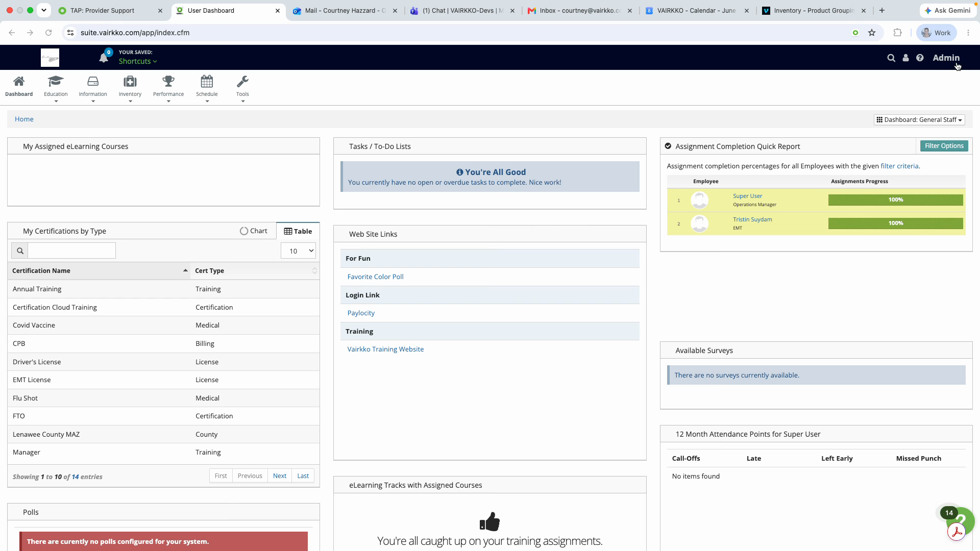This screenshot has width=980, height=551.
Task: Open Tristin Suydam employee link
Action: [752, 219]
